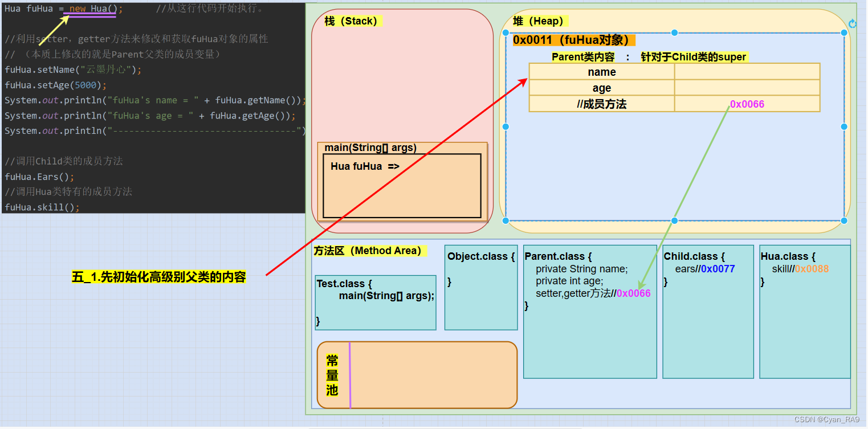Click the 0x0066 value in the table
Image resolution: width=868 pixels, height=429 pixels.
pyautogui.click(x=747, y=104)
